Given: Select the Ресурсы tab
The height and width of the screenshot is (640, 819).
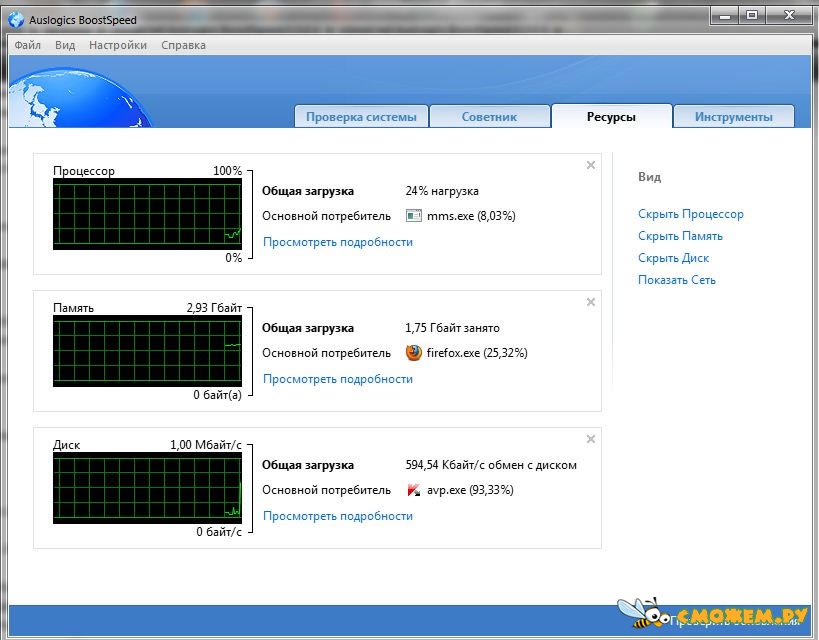Looking at the screenshot, I should [x=611, y=117].
